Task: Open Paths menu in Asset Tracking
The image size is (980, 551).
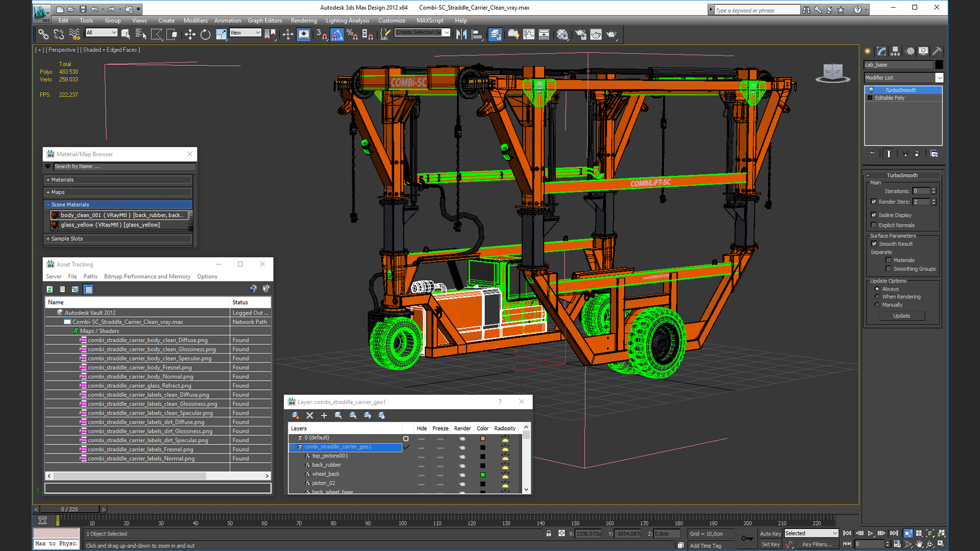Action: click(90, 277)
